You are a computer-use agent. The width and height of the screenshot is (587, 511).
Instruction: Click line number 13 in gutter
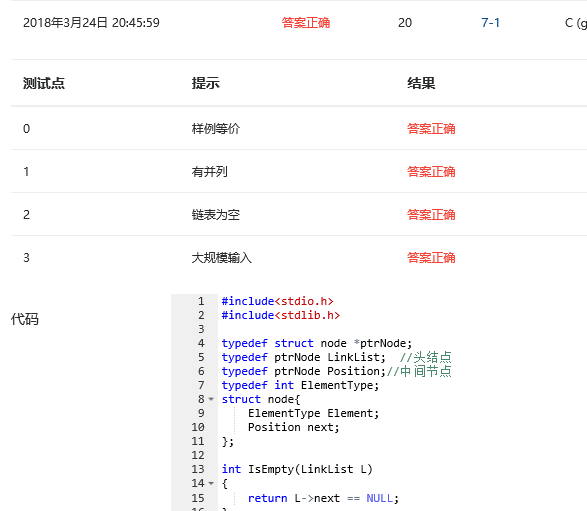(x=198, y=469)
